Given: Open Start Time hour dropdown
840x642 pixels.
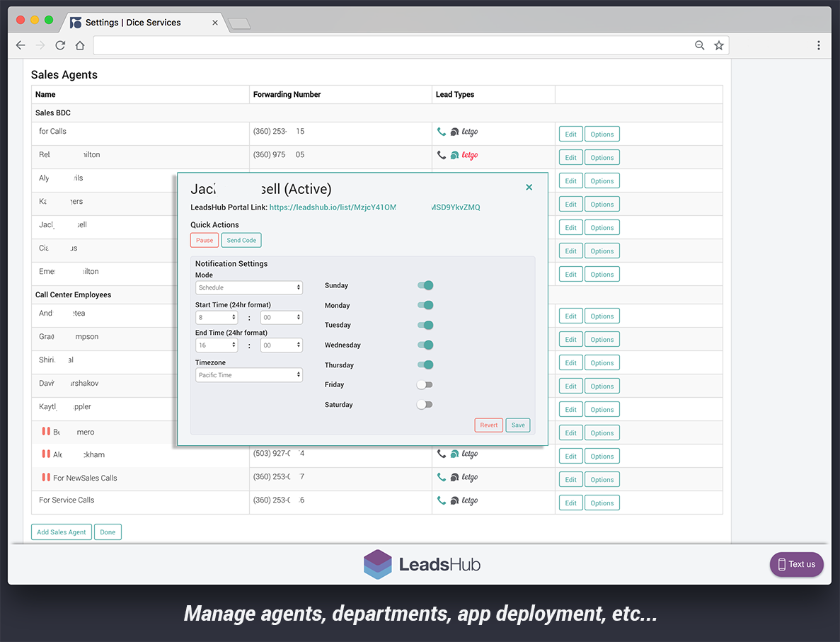Looking at the screenshot, I should (x=217, y=317).
